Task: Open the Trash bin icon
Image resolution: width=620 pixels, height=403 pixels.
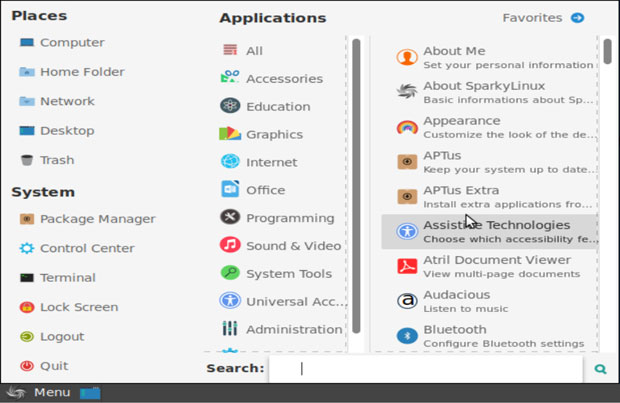Action: (26, 160)
